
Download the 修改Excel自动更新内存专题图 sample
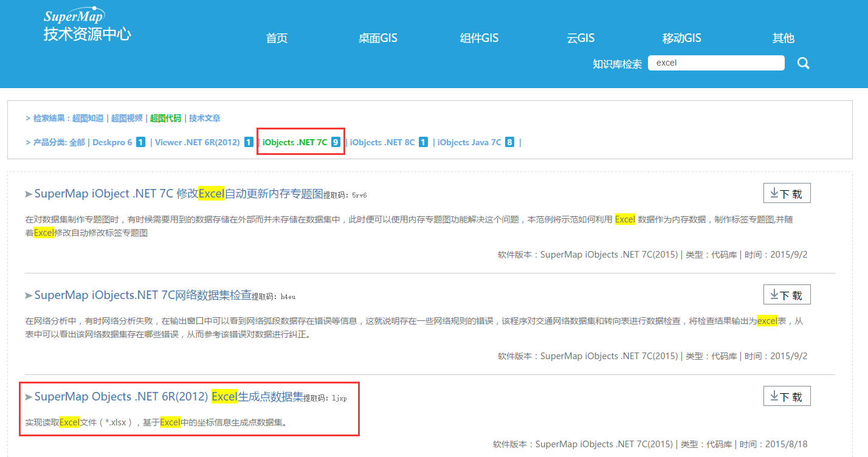coord(787,193)
